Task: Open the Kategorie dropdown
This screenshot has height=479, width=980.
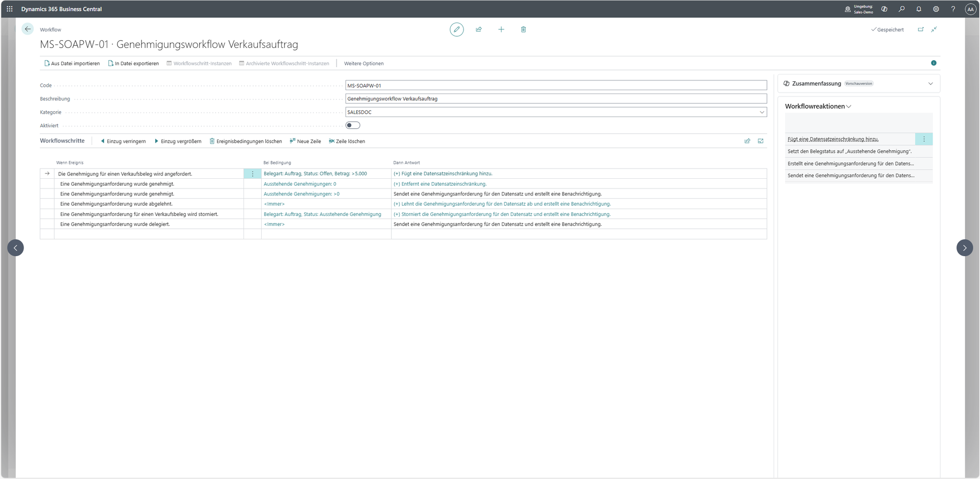Action: coord(761,112)
